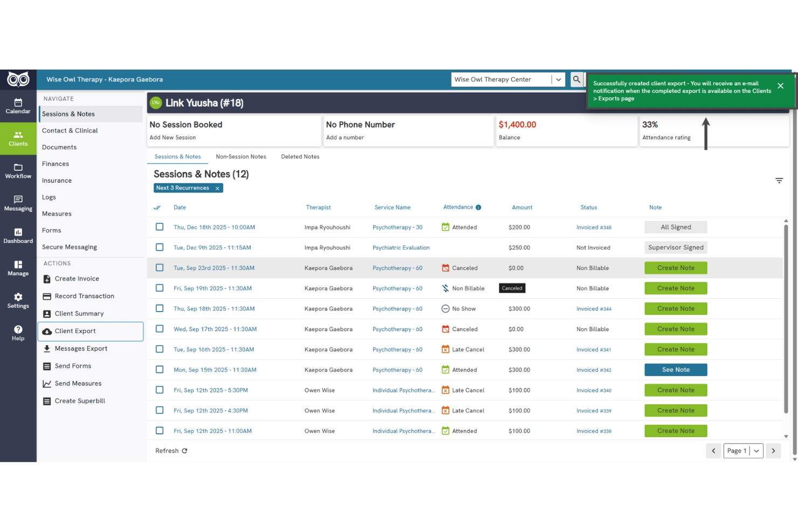Dismiss the green export notification
The height and width of the screenshot is (532, 798).
tap(780, 86)
